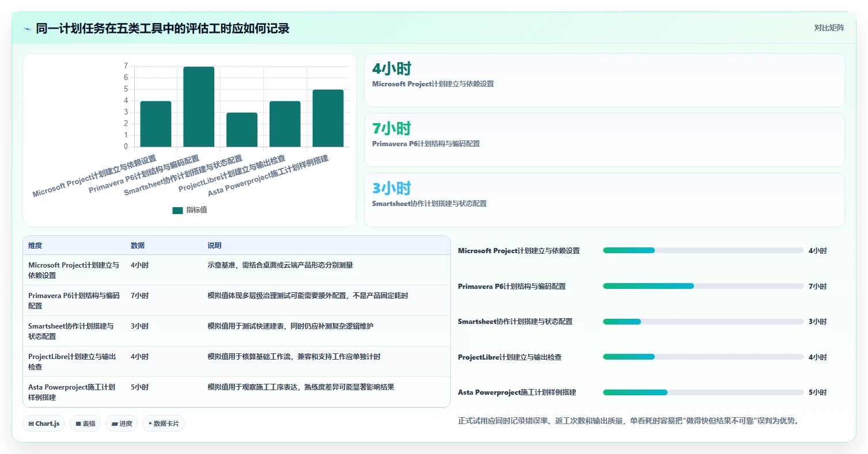Viewport: 868px width, 454px height.
Task: Click the 进度 tag chip
Action: coord(122,424)
